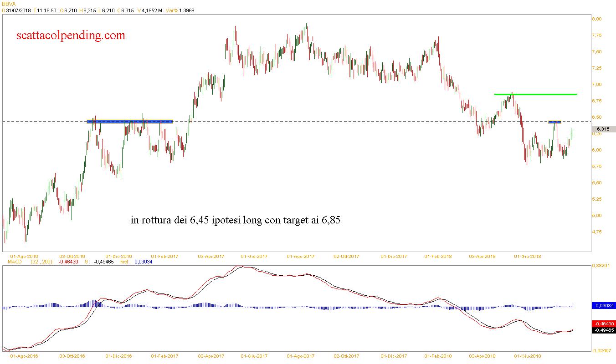Click 01-Ago-2017 on the price chart time axis
Image resolution: width=616 pixels, height=364 pixels.
pos(301,257)
